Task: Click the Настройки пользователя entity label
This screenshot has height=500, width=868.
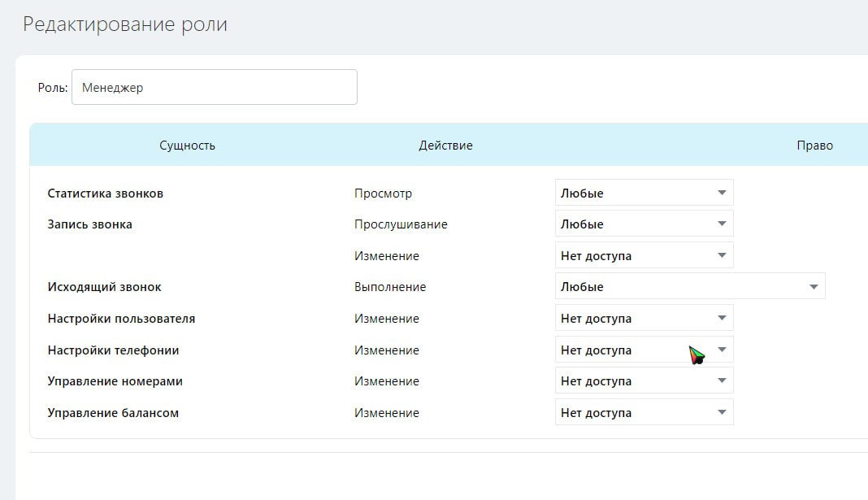Action: pos(121,319)
